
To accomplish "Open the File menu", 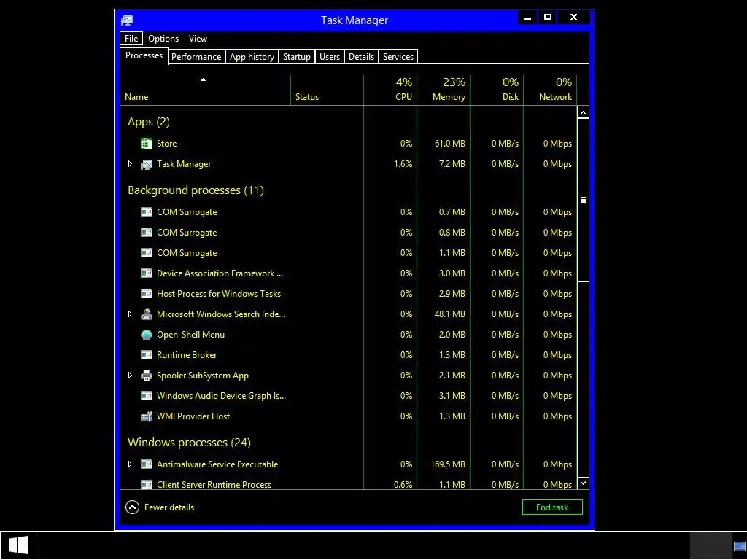I will pyautogui.click(x=131, y=39).
